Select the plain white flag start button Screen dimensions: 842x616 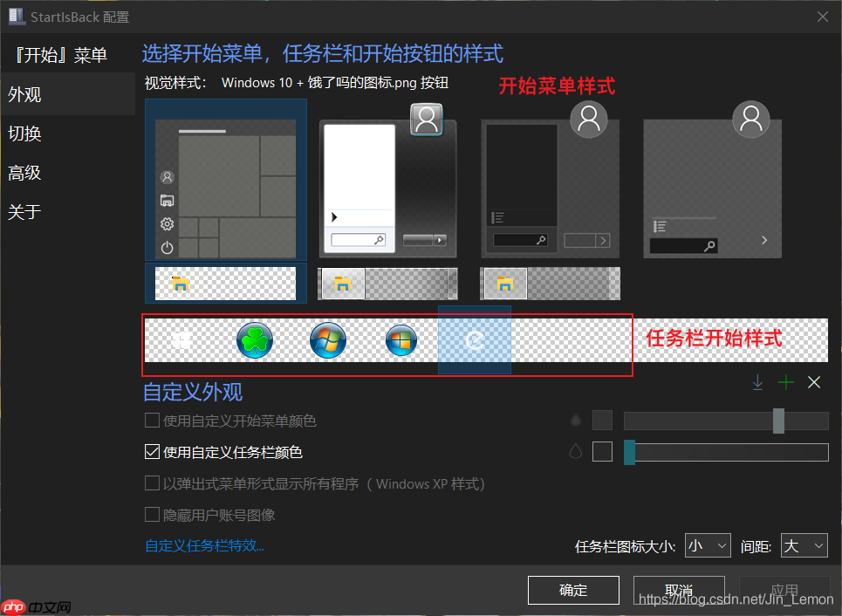point(183,340)
